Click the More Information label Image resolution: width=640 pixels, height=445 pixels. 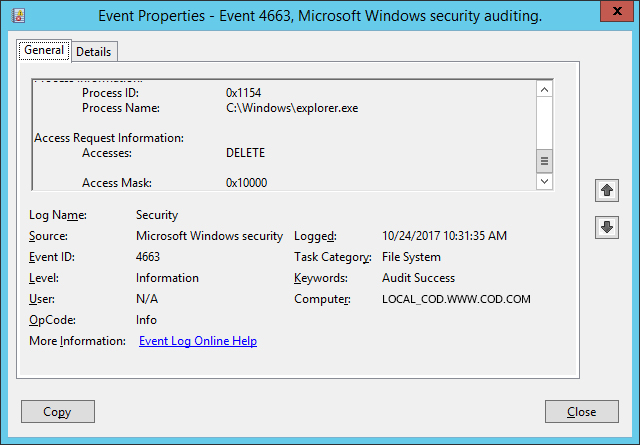(x=77, y=341)
